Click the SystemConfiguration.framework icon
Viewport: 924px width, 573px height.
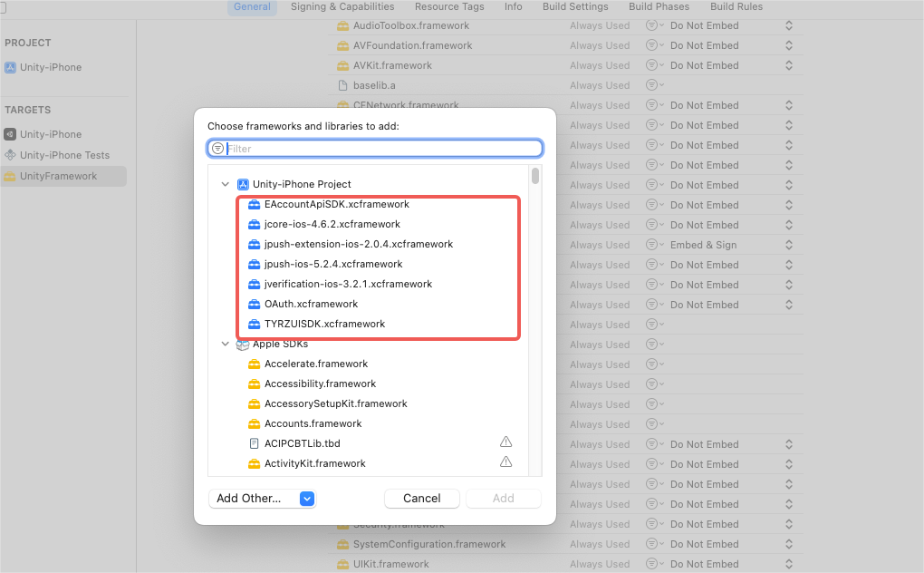point(343,544)
